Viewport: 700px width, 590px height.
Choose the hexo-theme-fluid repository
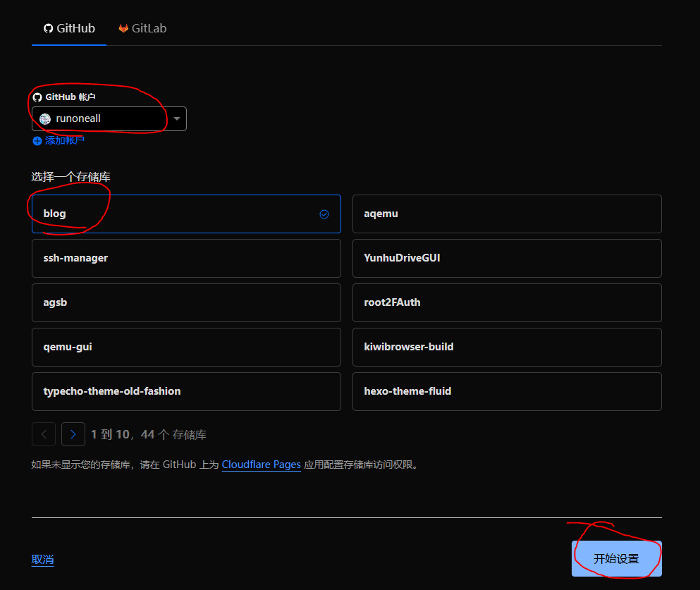(x=507, y=391)
